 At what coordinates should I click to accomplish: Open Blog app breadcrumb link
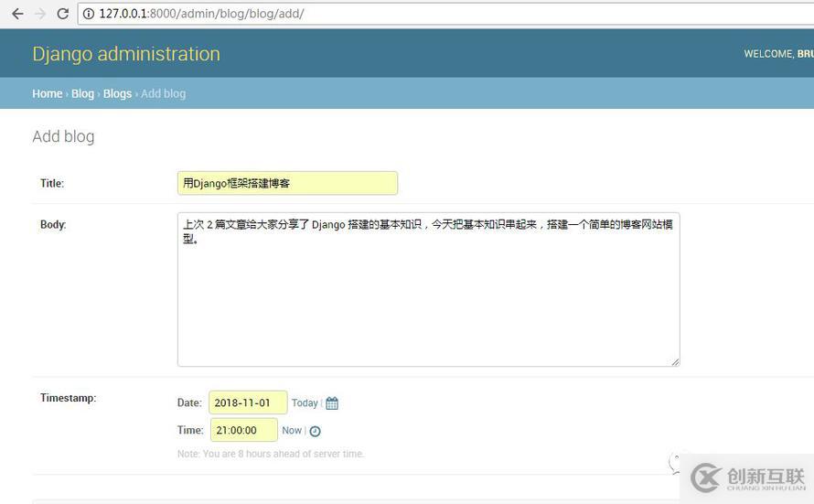click(82, 94)
